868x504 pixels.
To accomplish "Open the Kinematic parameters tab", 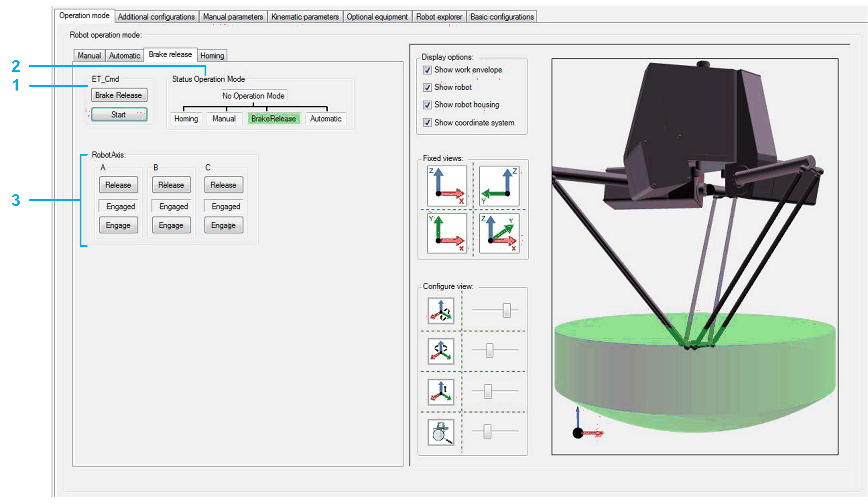I will coord(305,16).
